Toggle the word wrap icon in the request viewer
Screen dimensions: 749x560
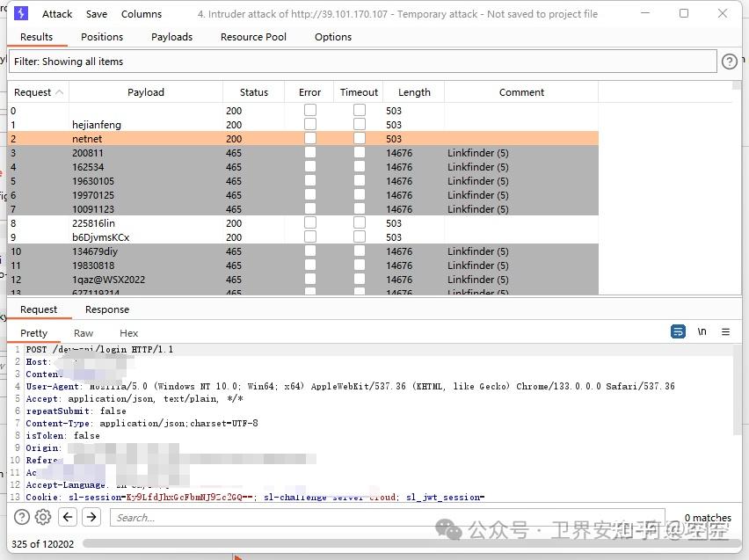click(678, 331)
